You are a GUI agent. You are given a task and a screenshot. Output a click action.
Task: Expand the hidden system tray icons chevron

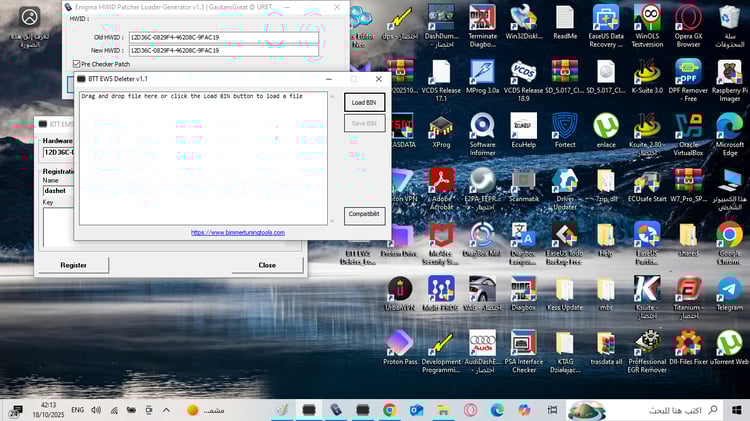click(166, 410)
